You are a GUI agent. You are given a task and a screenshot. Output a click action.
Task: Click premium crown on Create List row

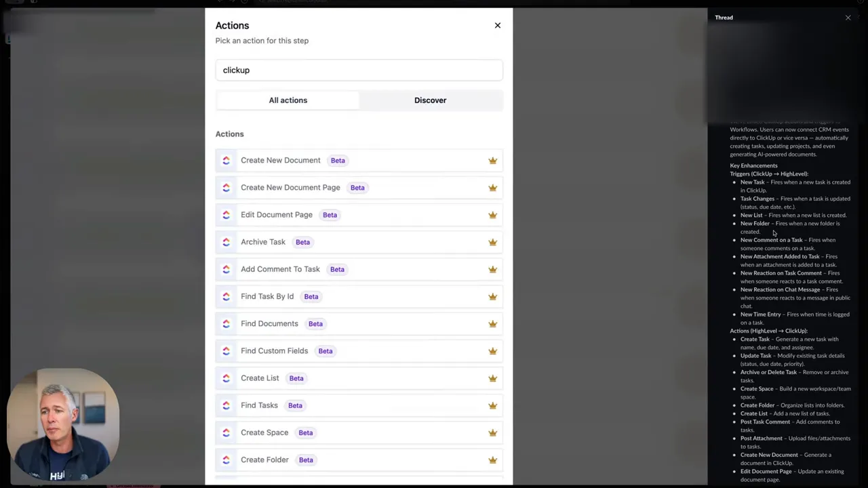pyautogui.click(x=493, y=378)
